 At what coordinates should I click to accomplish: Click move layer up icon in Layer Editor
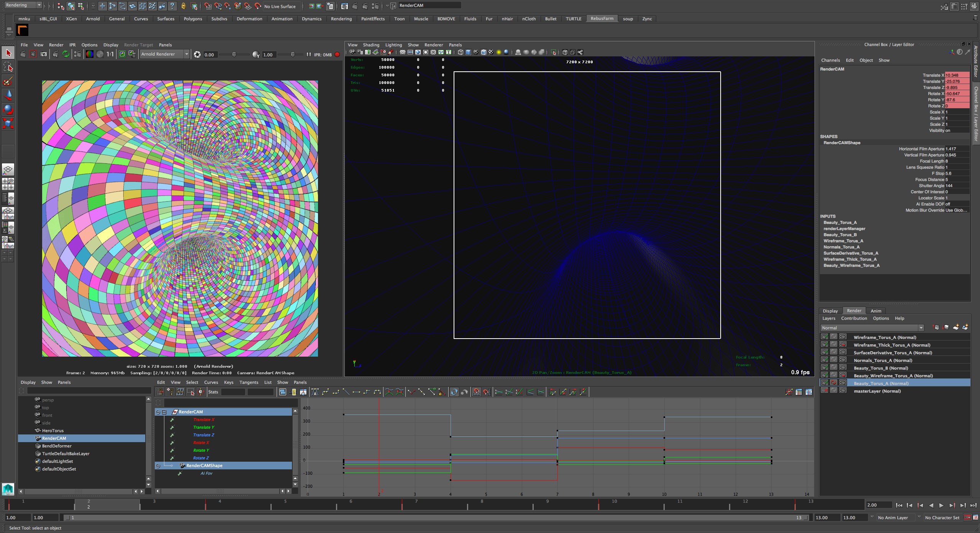click(x=936, y=327)
